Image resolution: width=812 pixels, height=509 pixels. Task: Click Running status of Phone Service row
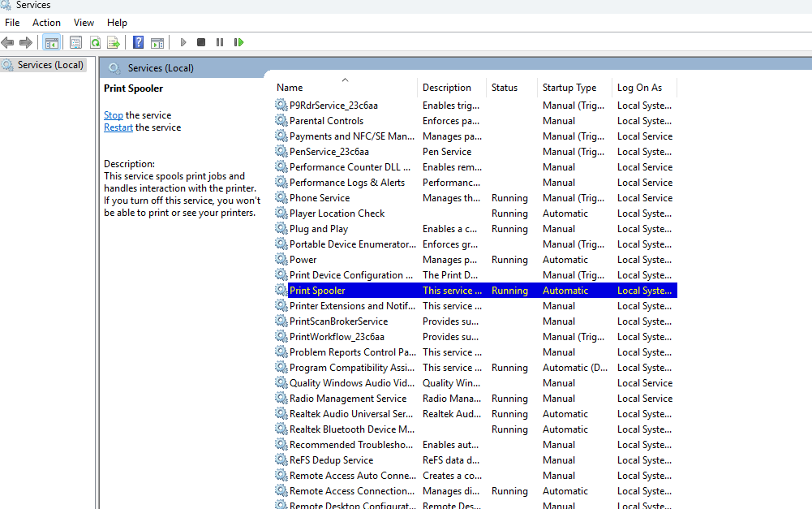pos(509,198)
